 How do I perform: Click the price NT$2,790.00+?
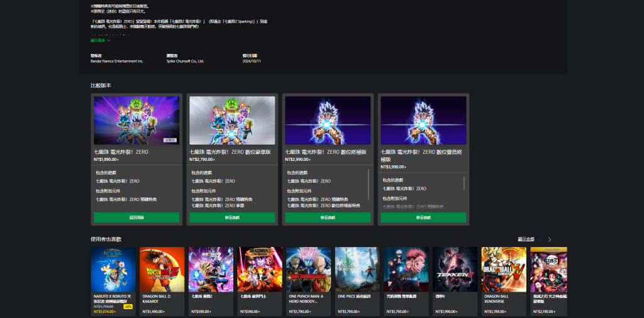tap(202, 159)
